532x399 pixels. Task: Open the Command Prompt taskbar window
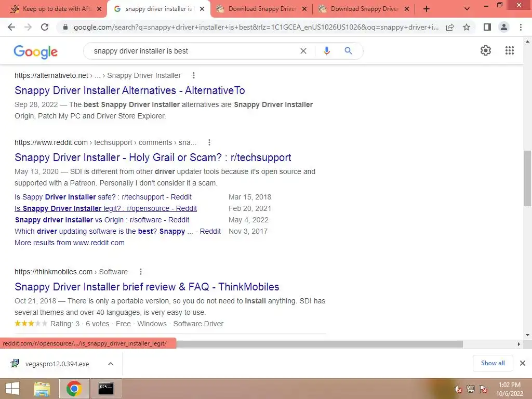coord(106,389)
